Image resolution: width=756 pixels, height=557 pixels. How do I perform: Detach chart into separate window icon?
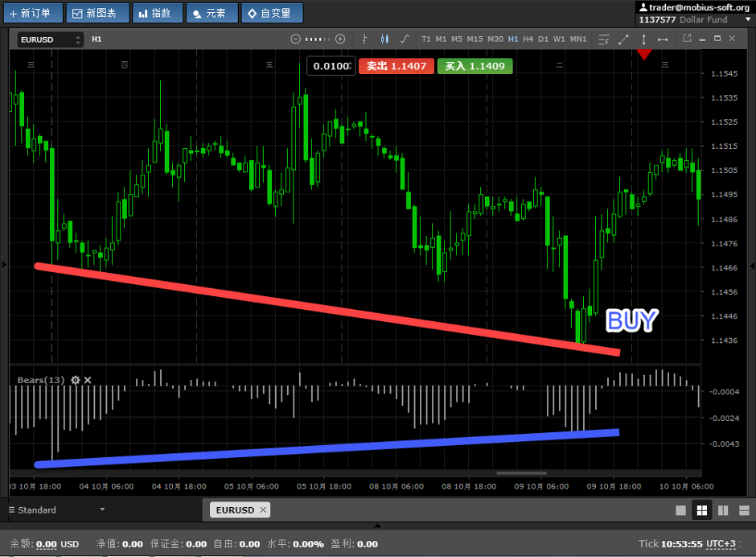point(687,39)
